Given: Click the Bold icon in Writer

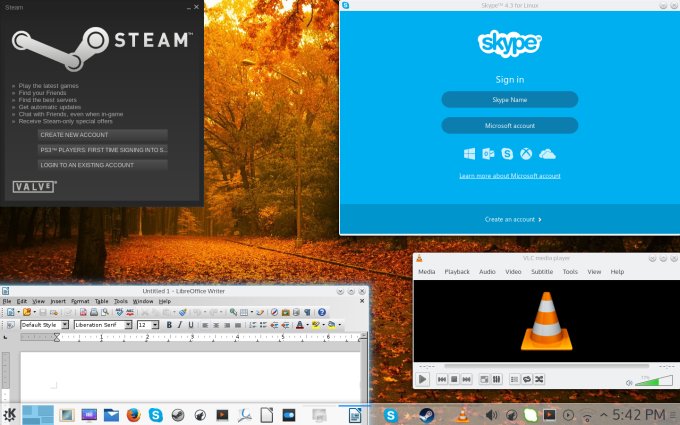Looking at the screenshot, I should (169, 325).
